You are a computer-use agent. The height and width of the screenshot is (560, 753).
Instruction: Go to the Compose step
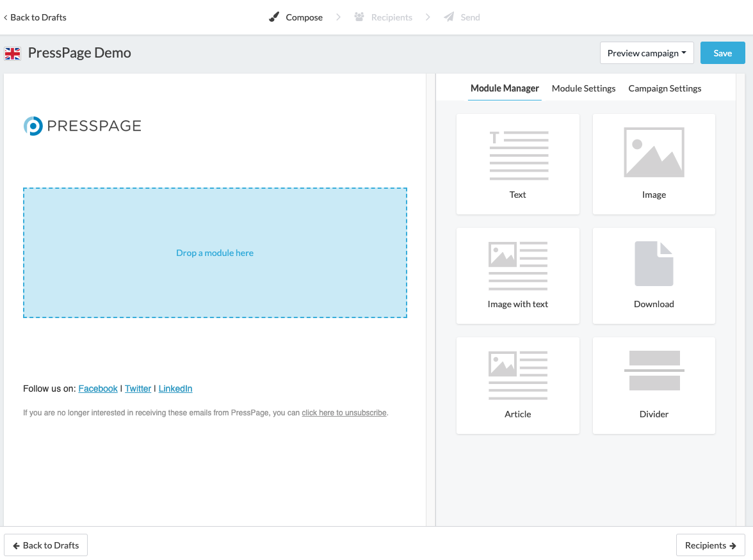(304, 17)
